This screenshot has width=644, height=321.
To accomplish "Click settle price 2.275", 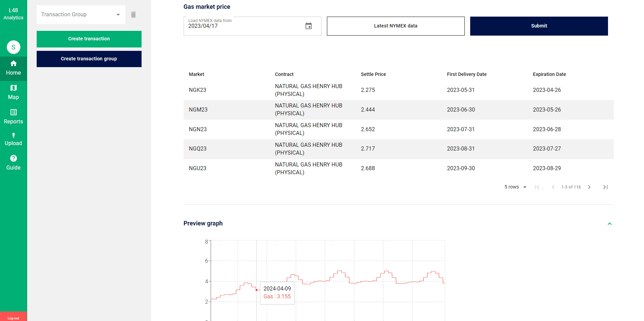I will (368, 90).
